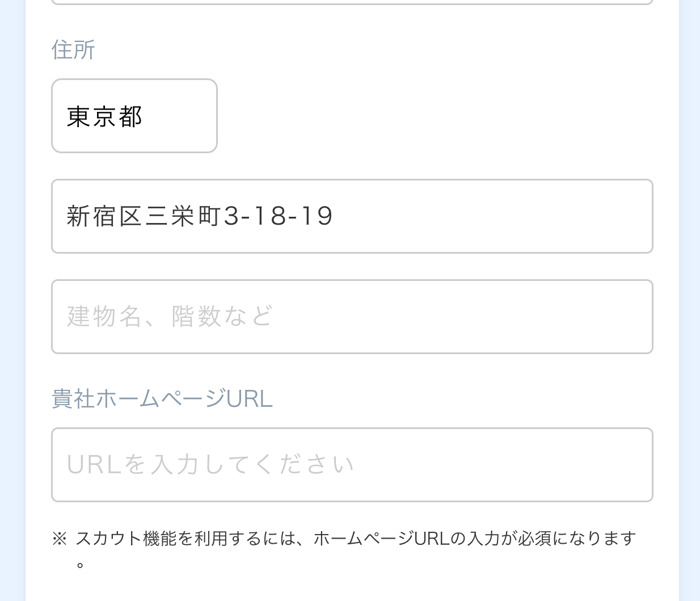Click the address field containing 新宿区三栄町3-18-19
Screen dimensions: 700x601
pyautogui.click(x=352, y=216)
